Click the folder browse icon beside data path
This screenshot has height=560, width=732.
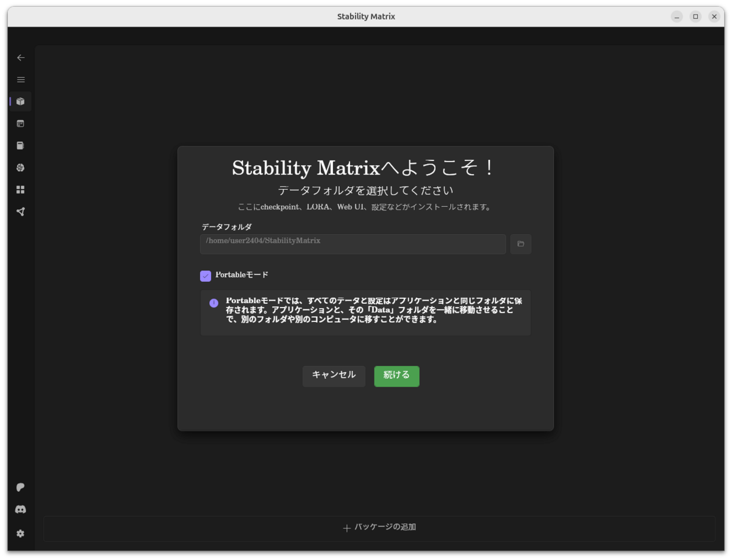pos(521,244)
